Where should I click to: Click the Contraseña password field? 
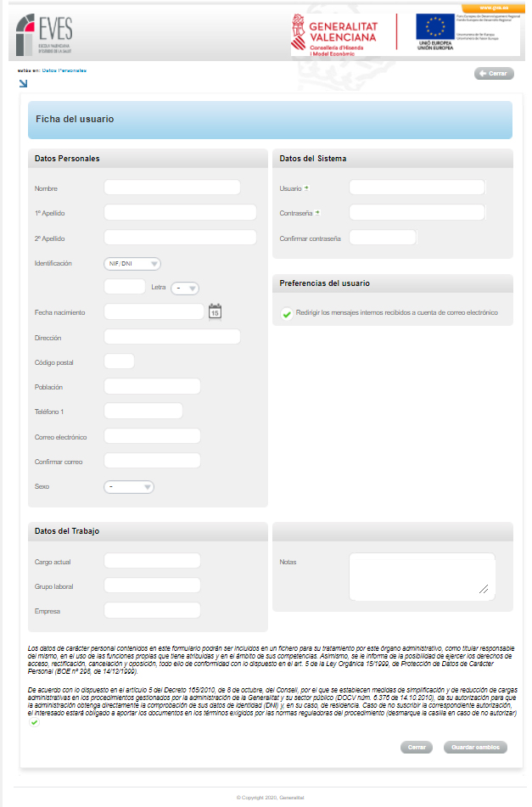417,212
